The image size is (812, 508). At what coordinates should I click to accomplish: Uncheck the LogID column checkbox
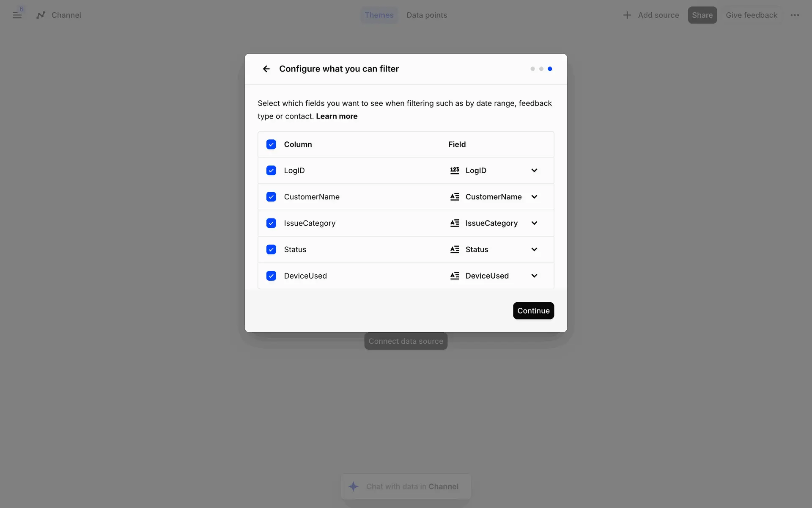(271, 171)
